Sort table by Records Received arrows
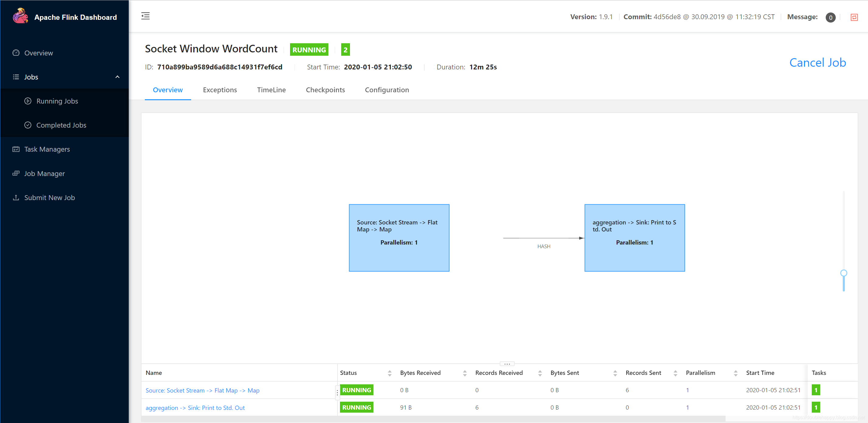868x423 pixels. [x=540, y=373]
